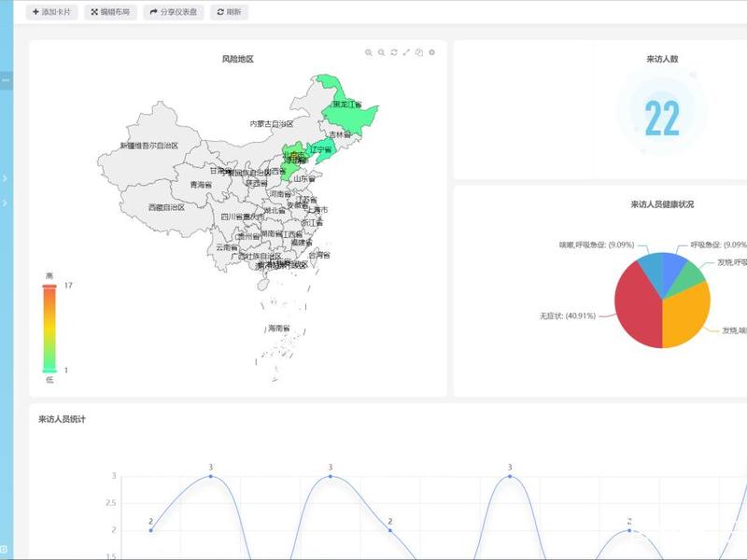747x560 pixels.
Task: Click 云南省 on the map
Action: coord(227,247)
